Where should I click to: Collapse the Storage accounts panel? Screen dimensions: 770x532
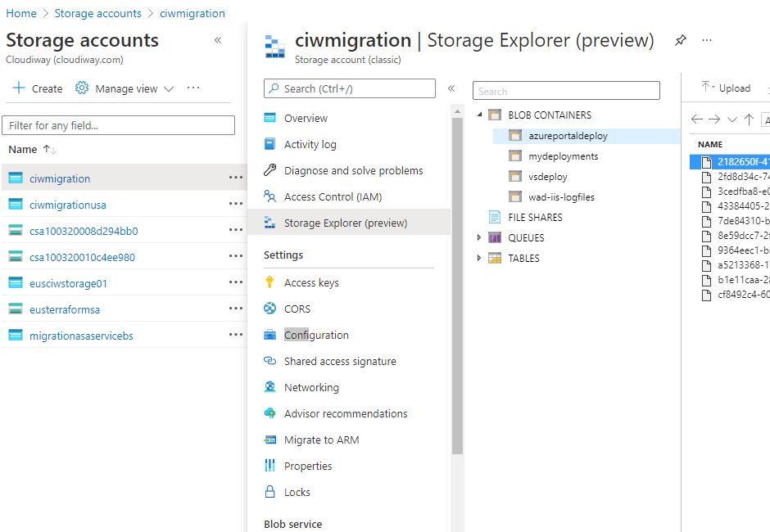218,40
